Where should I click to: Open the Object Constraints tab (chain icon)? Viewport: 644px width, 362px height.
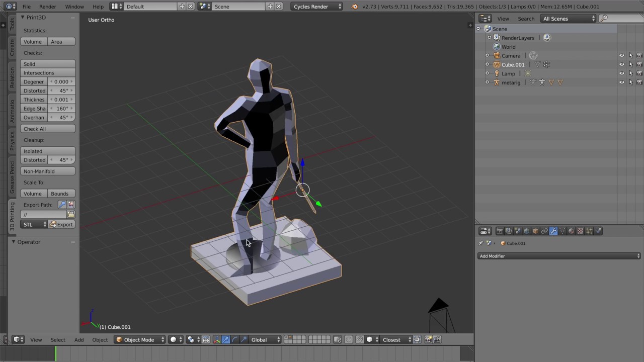544,231
